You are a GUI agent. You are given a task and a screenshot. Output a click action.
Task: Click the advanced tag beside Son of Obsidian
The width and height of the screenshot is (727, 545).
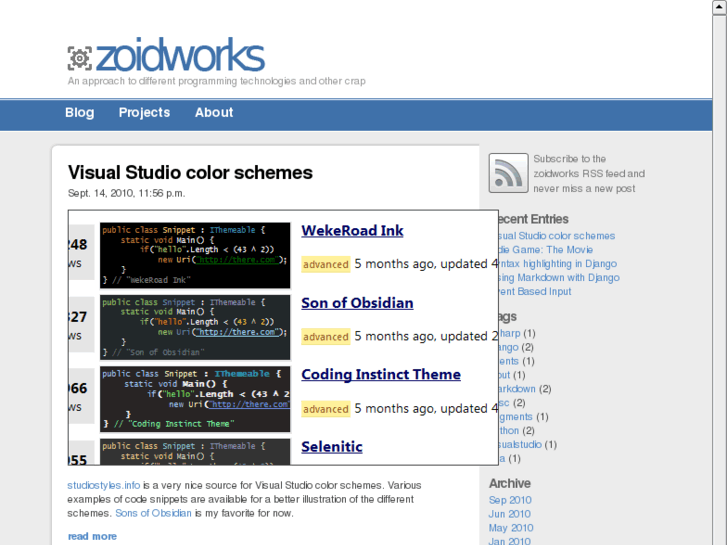coord(325,337)
